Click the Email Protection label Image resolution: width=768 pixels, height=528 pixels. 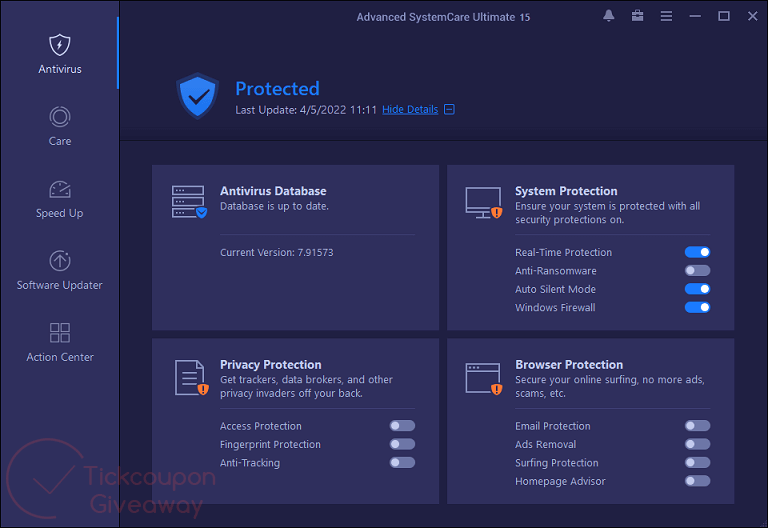552,426
